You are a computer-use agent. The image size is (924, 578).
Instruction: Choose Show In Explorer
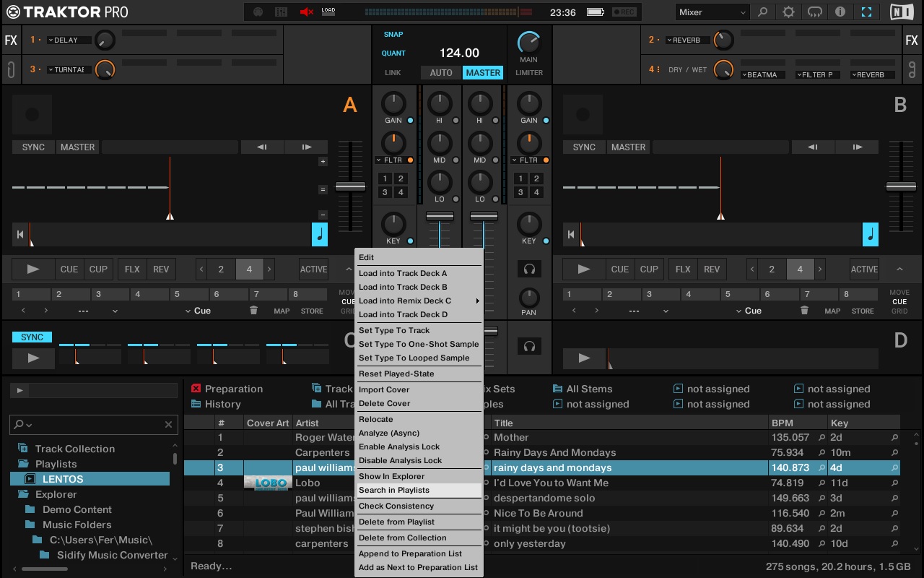419,476
